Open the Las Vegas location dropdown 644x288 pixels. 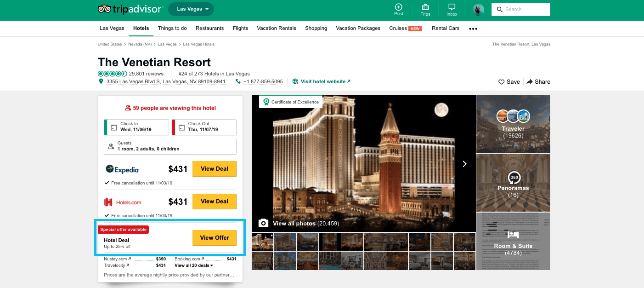pyautogui.click(x=191, y=9)
